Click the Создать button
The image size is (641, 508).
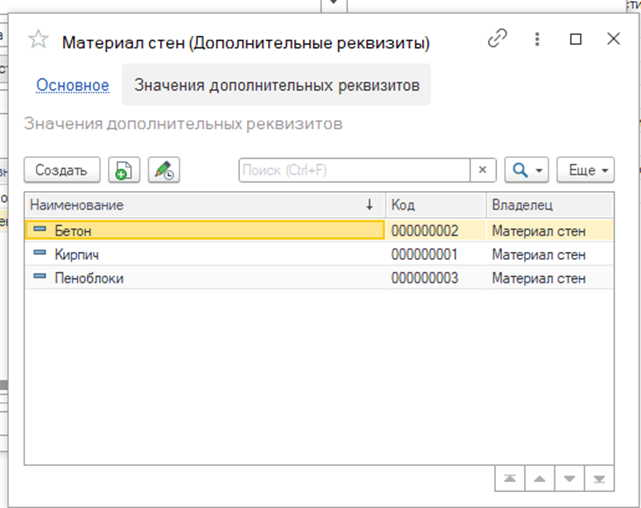click(x=62, y=170)
